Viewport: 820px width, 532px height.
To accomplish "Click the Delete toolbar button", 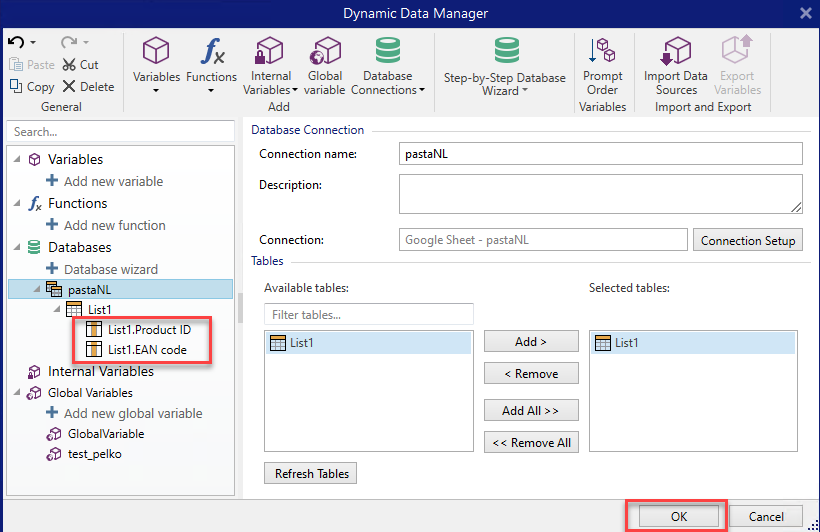I will tap(88, 87).
